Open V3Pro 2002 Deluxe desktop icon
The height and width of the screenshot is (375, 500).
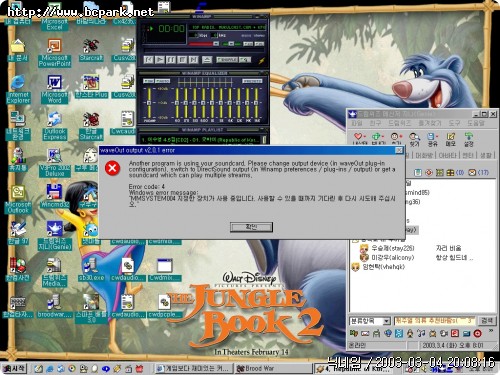point(54,162)
